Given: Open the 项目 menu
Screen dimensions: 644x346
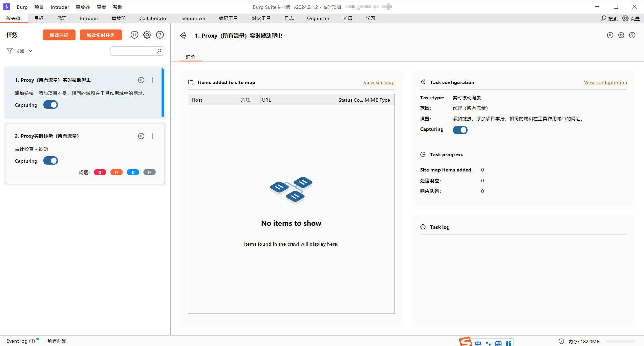Looking at the screenshot, I should (x=39, y=7).
